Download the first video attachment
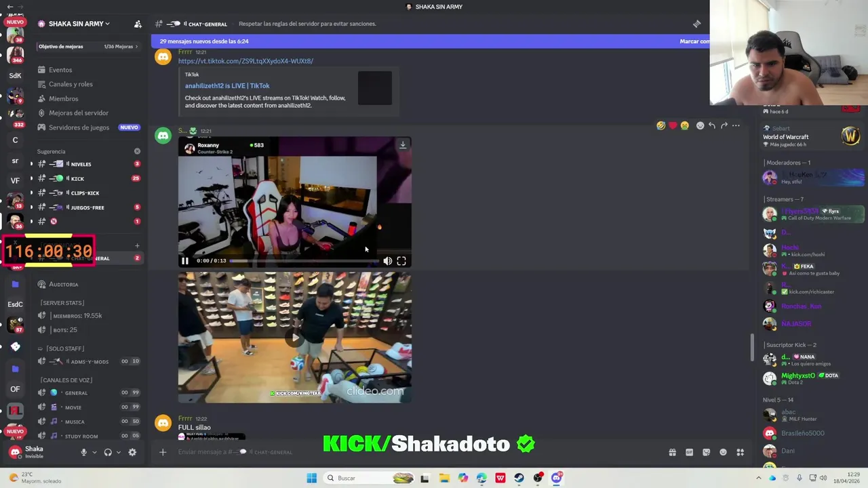Image resolution: width=868 pixels, height=488 pixels. pyautogui.click(x=403, y=144)
